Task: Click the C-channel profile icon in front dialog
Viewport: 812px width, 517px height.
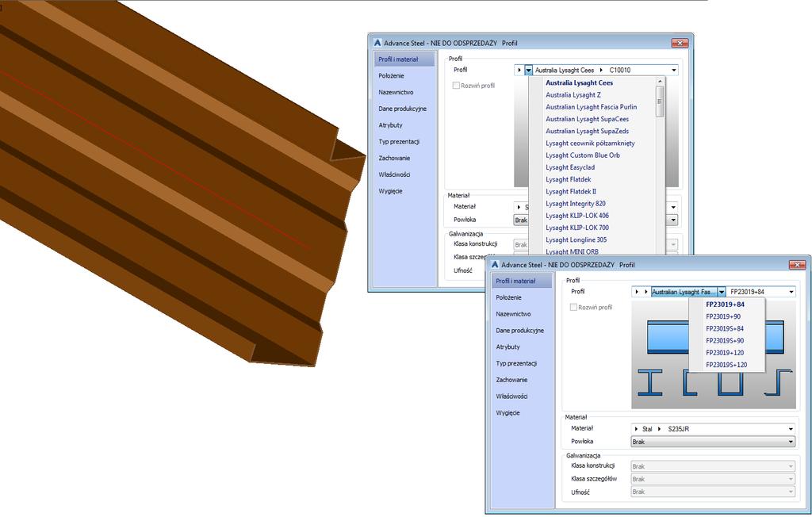Action: click(691, 383)
